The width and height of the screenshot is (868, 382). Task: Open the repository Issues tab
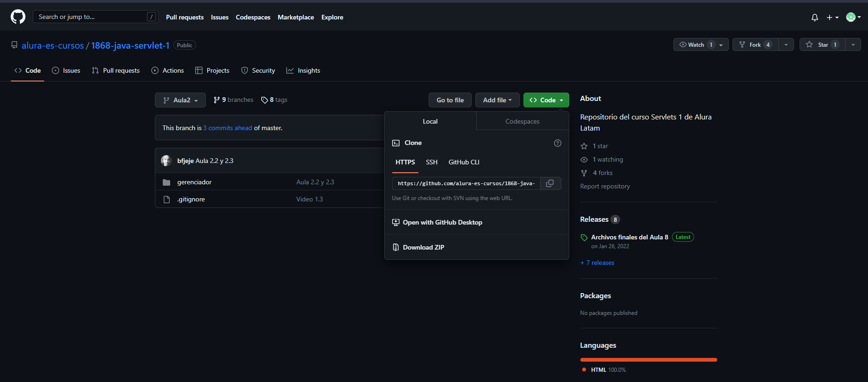[66, 70]
